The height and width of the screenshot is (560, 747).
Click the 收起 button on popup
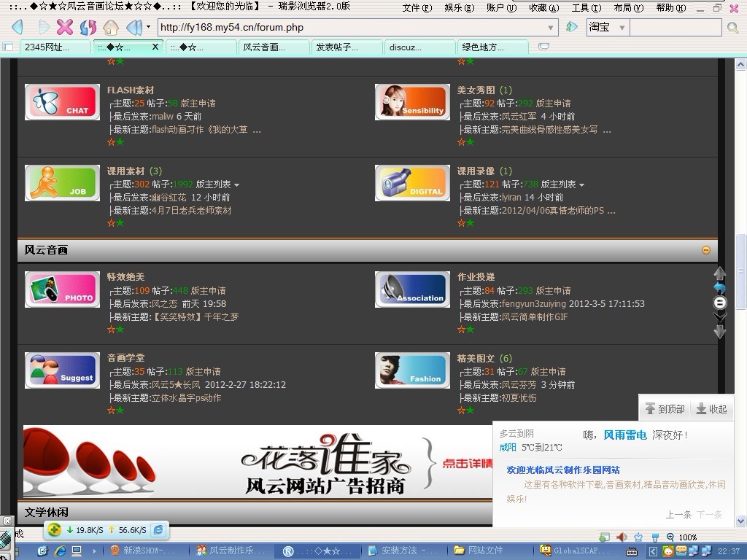(712, 408)
